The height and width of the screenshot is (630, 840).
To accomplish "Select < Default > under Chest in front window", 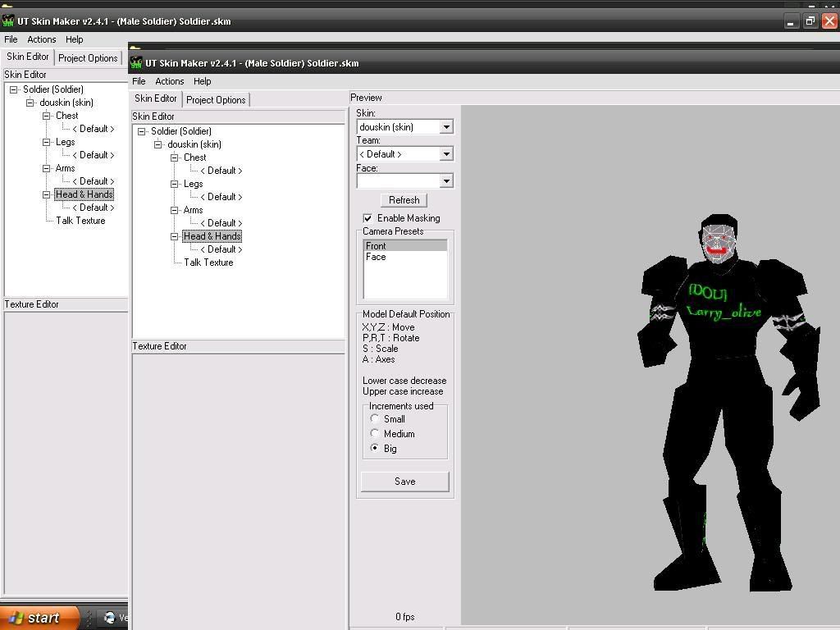I will pyautogui.click(x=221, y=171).
